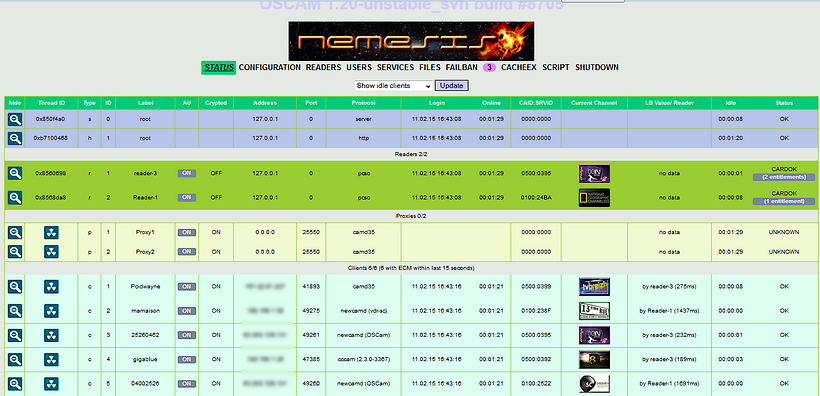Click the kill icon beside Proxy2
This screenshot has height=396, width=820.
51,252
